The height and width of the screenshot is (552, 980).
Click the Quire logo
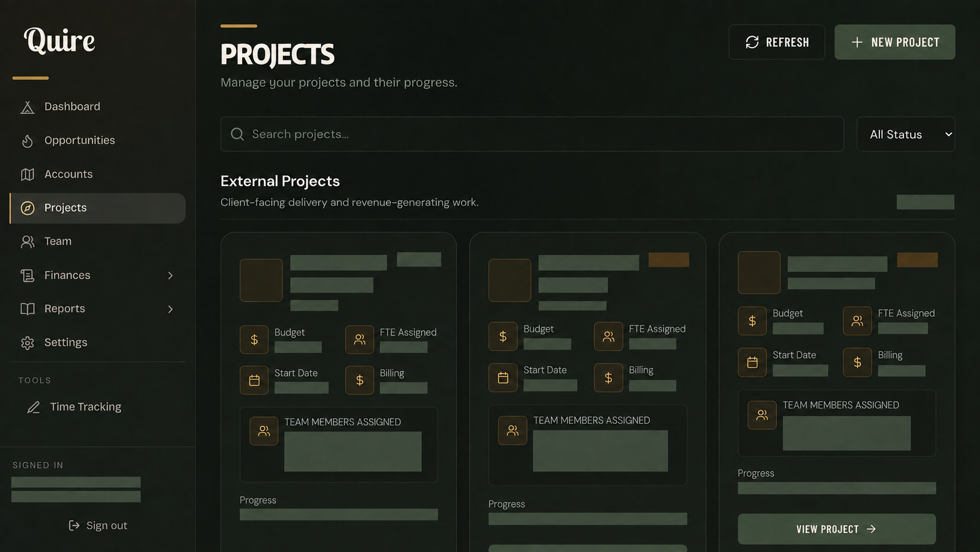point(59,41)
